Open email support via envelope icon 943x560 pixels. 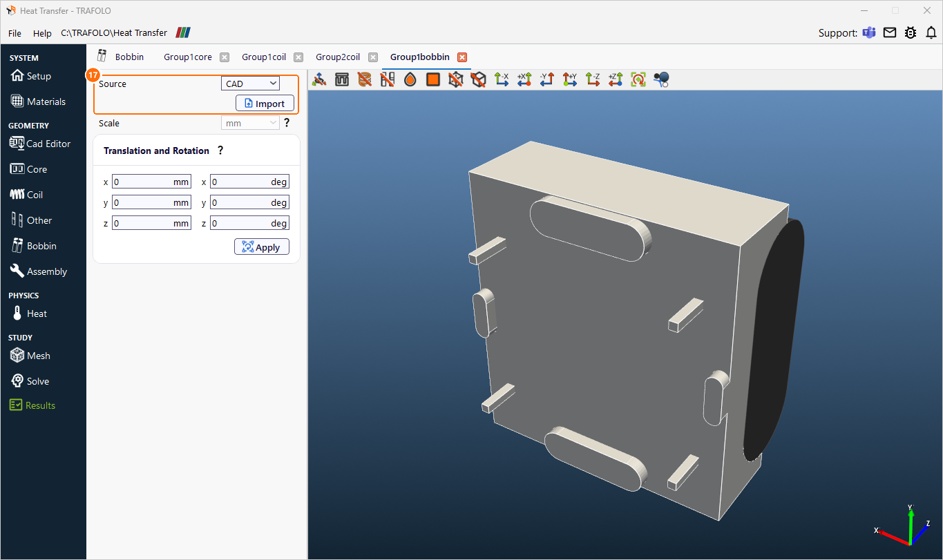click(x=890, y=32)
